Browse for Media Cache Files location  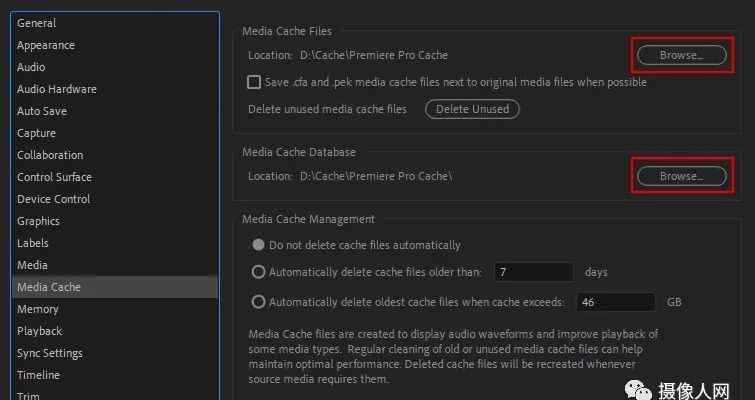point(682,55)
